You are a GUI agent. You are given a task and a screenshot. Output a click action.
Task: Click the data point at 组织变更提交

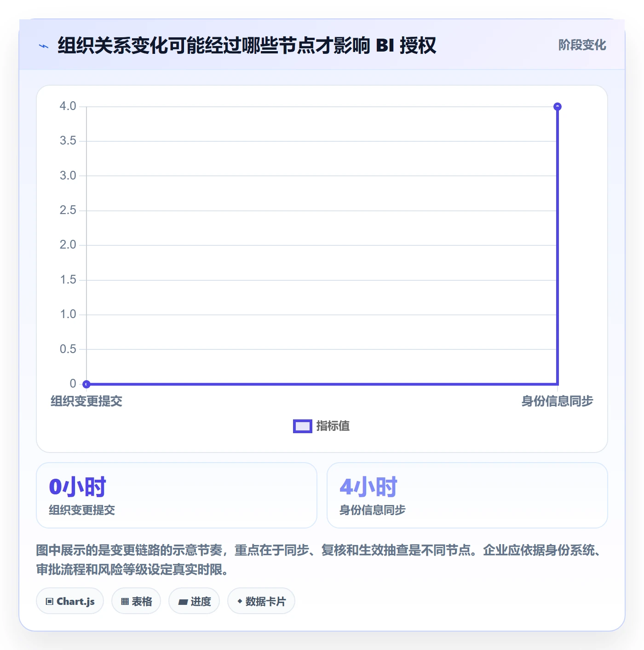pyautogui.click(x=86, y=384)
